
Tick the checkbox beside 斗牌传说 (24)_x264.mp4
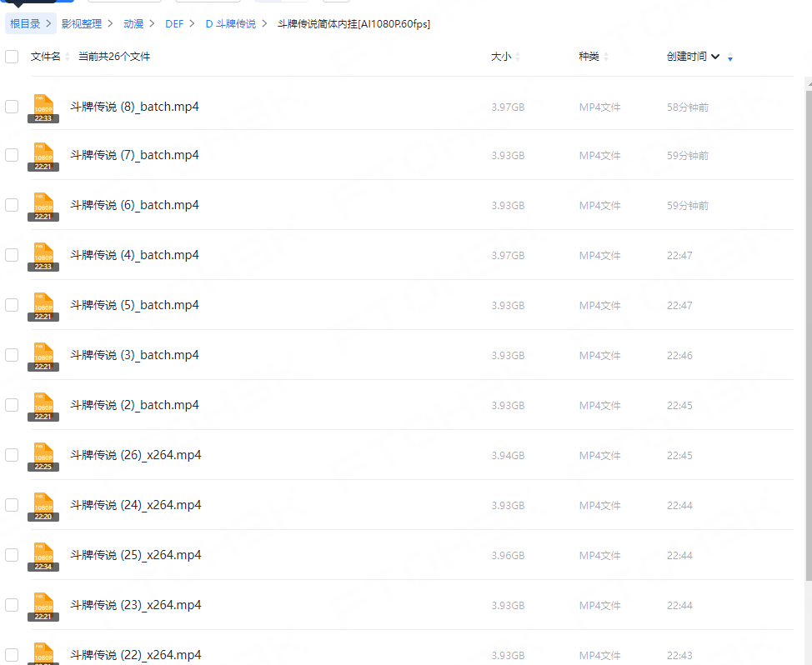point(12,505)
